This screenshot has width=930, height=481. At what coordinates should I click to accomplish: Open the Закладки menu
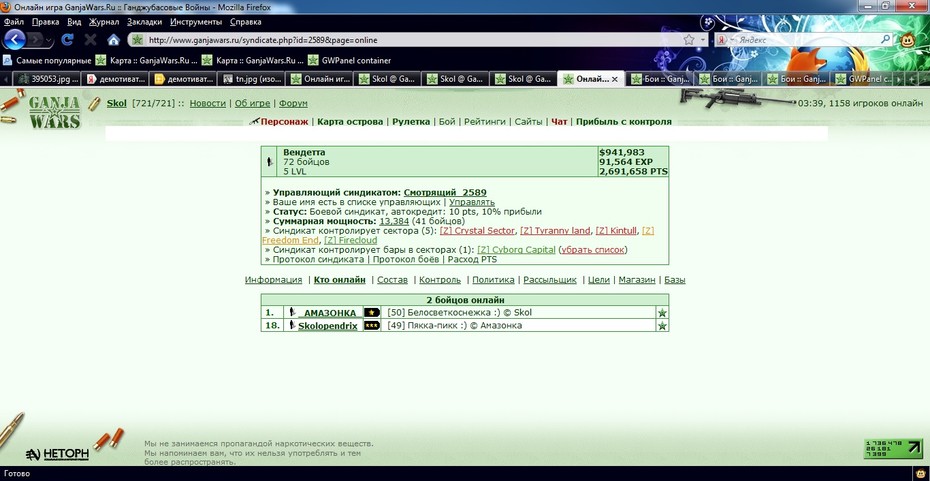(x=145, y=22)
